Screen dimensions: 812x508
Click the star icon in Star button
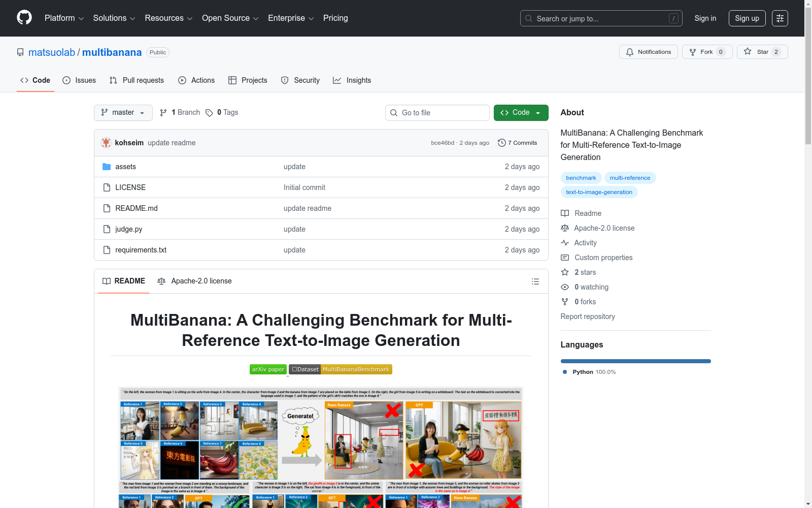748,52
